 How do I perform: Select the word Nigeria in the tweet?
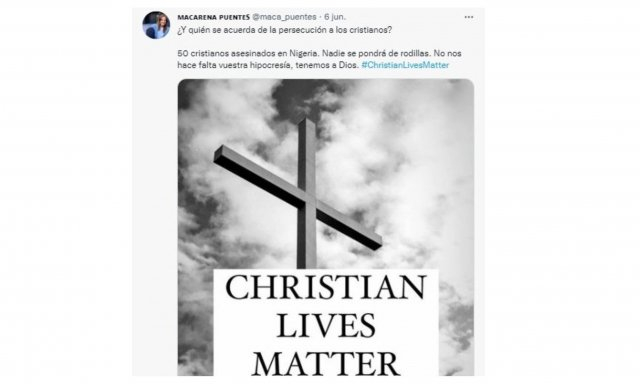click(x=303, y=53)
